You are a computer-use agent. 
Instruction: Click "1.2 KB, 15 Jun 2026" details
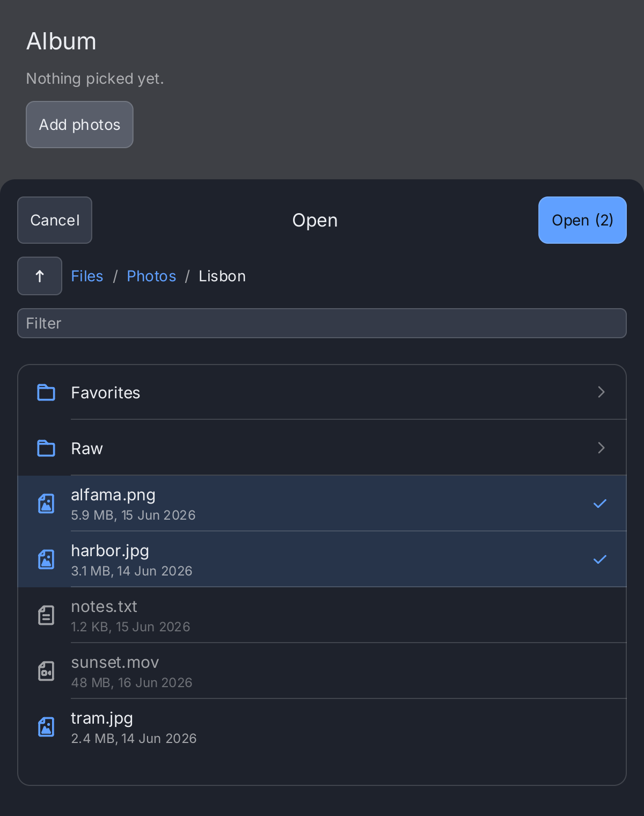coord(130,627)
